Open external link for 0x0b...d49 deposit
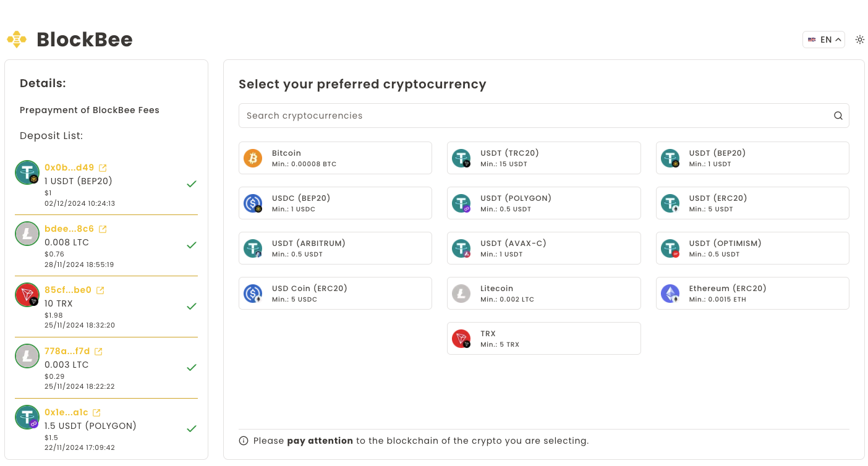 (103, 167)
